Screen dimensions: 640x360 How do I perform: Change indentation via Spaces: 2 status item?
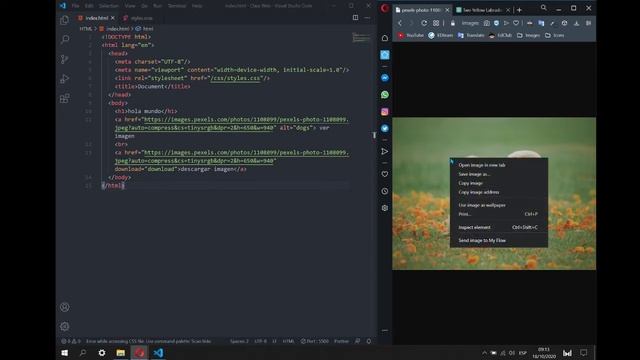coord(239,341)
